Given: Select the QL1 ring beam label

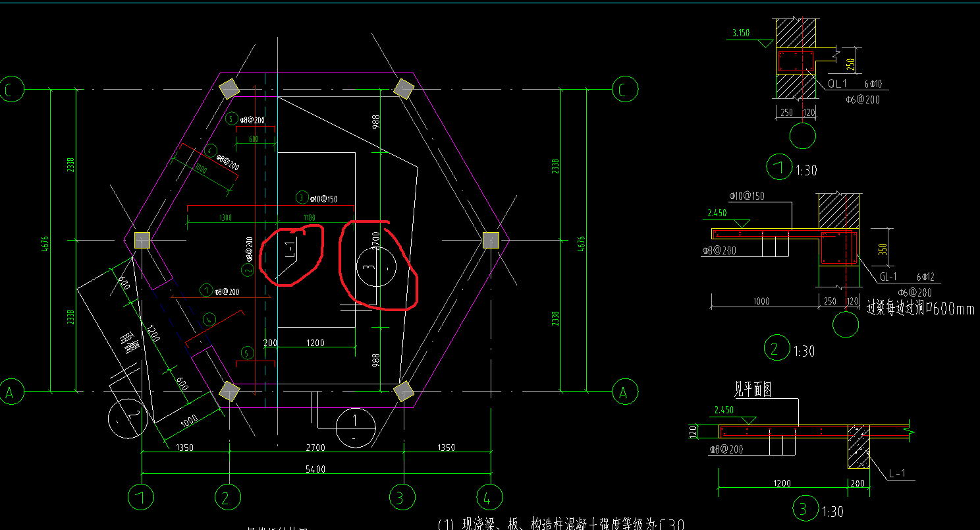Looking at the screenshot, I should (x=836, y=84).
